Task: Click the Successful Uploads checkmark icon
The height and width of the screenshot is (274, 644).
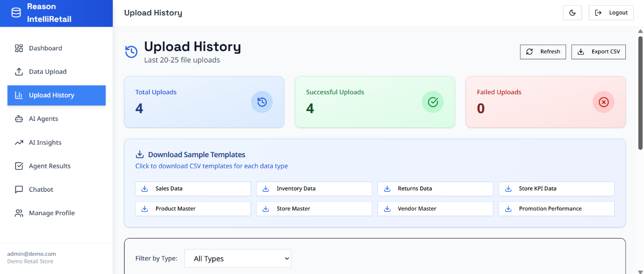Action: (x=433, y=102)
